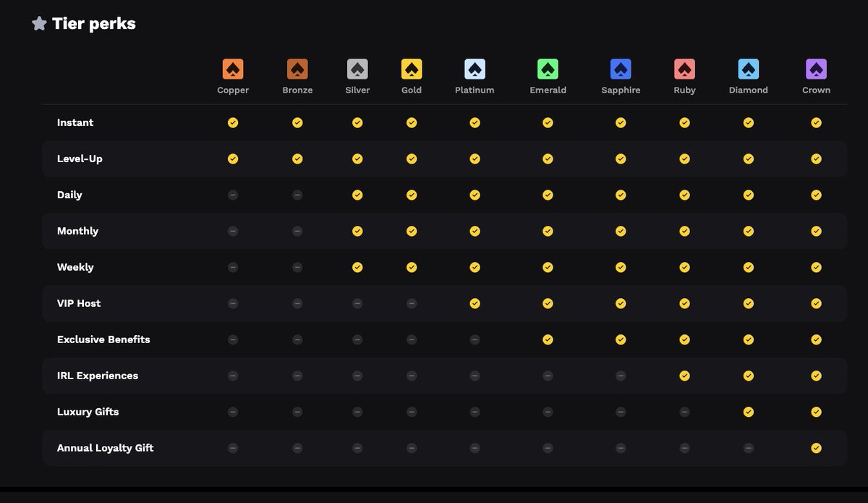This screenshot has height=503, width=868.
Task: Click the Weekly row label
Action: [75, 268]
